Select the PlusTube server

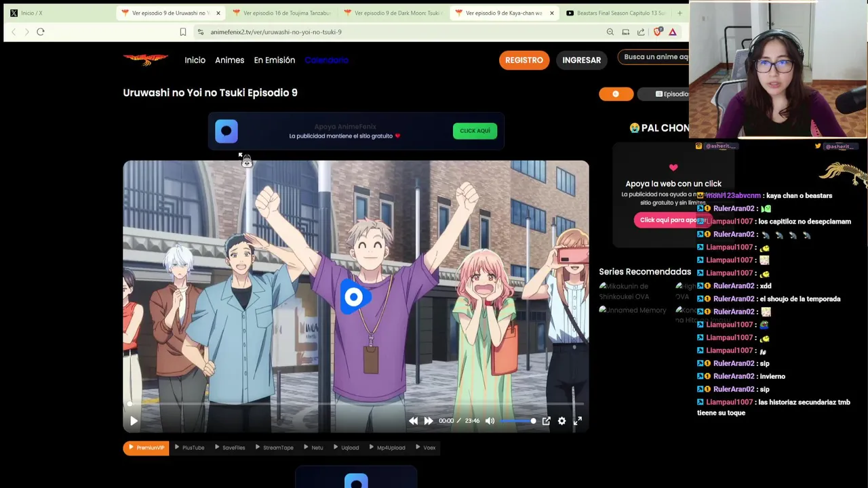coord(189,448)
